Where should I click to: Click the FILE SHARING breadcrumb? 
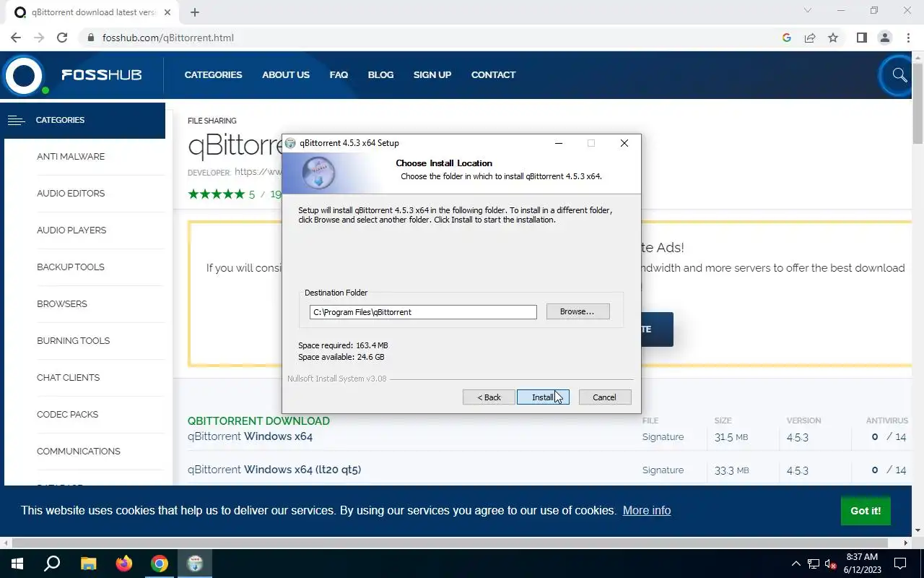(212, 121)
